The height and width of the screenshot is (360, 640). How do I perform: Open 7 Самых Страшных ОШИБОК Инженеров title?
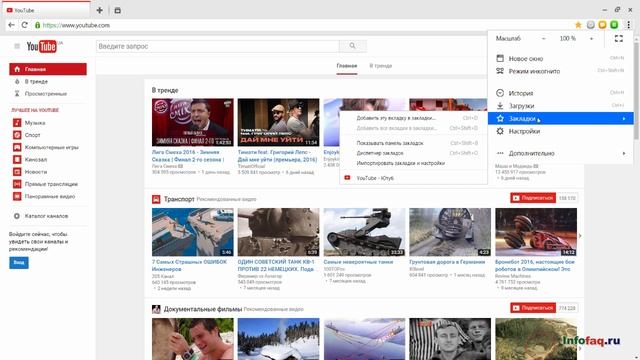coord(189,265)
